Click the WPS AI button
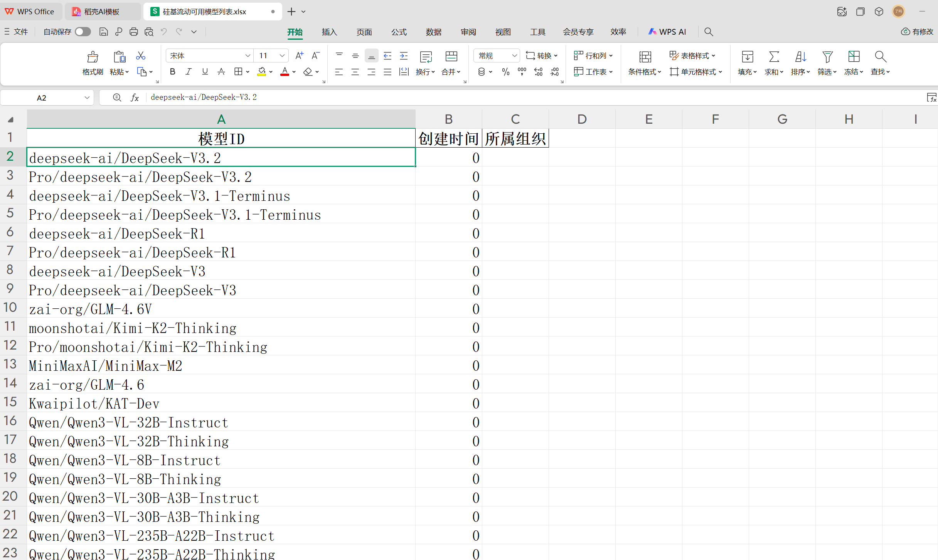The width and height of the screenshot is (938, 560). point(667,32)
